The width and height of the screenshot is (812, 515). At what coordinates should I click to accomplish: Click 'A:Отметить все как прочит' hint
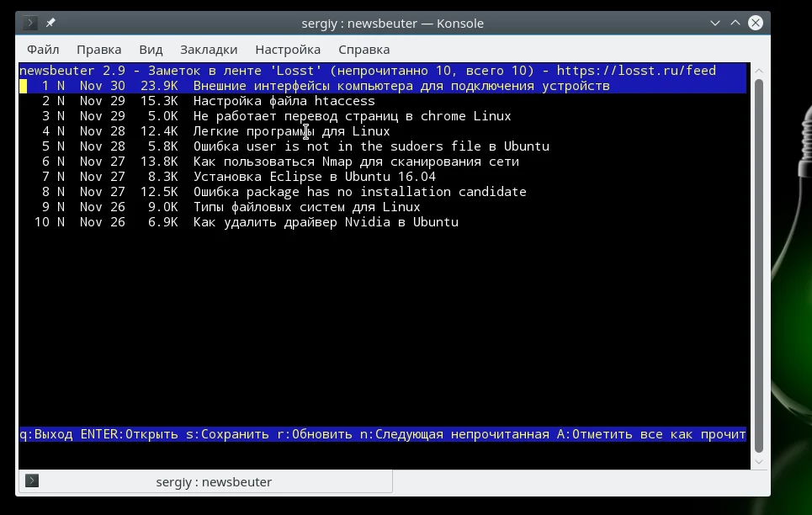651,434
